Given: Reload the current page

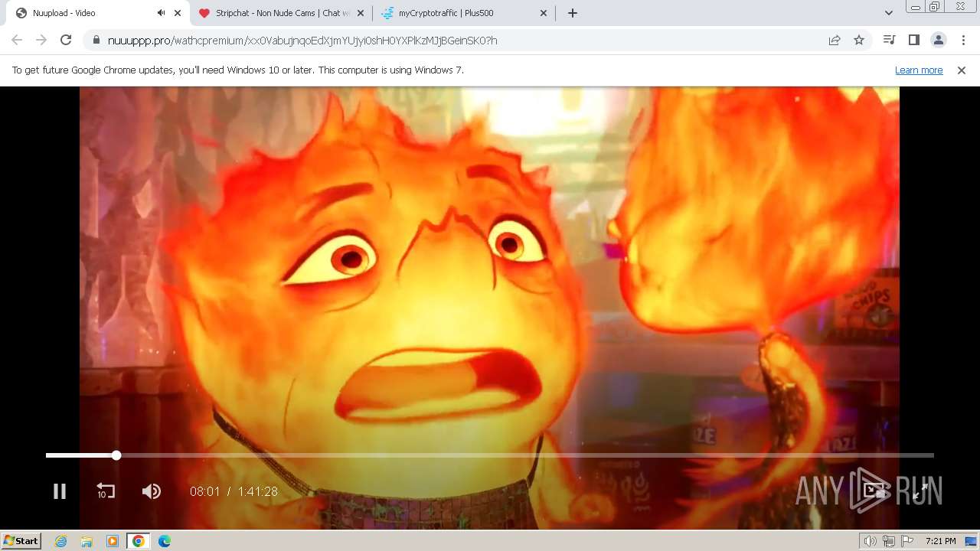Looking at the screenshot, I should [66, 40].
